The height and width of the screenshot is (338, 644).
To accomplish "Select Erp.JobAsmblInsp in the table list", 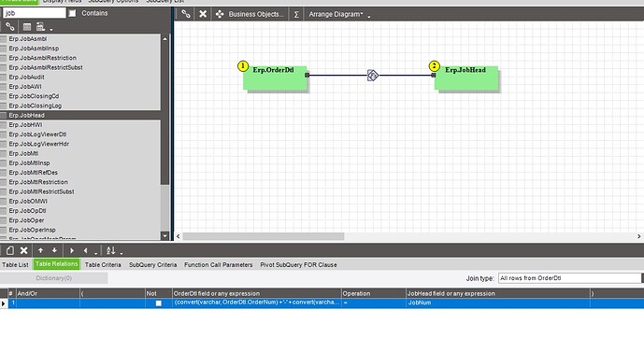I will point(80,49).
